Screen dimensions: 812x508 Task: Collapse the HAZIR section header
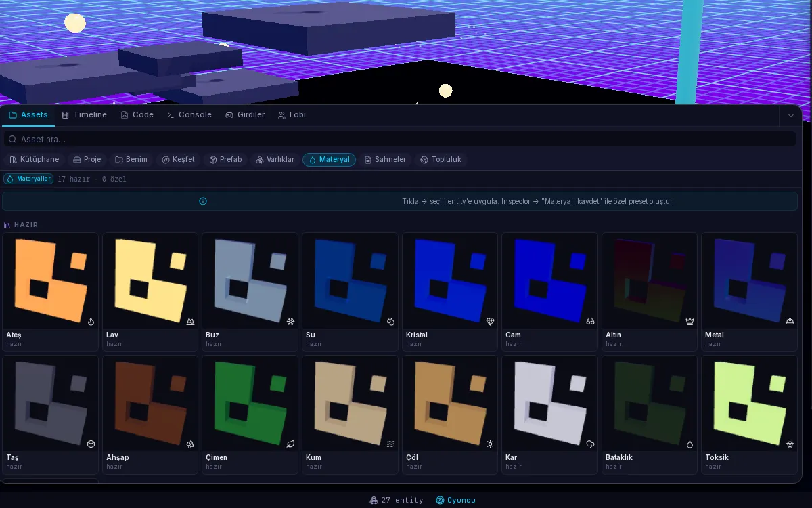coord(21,224)
